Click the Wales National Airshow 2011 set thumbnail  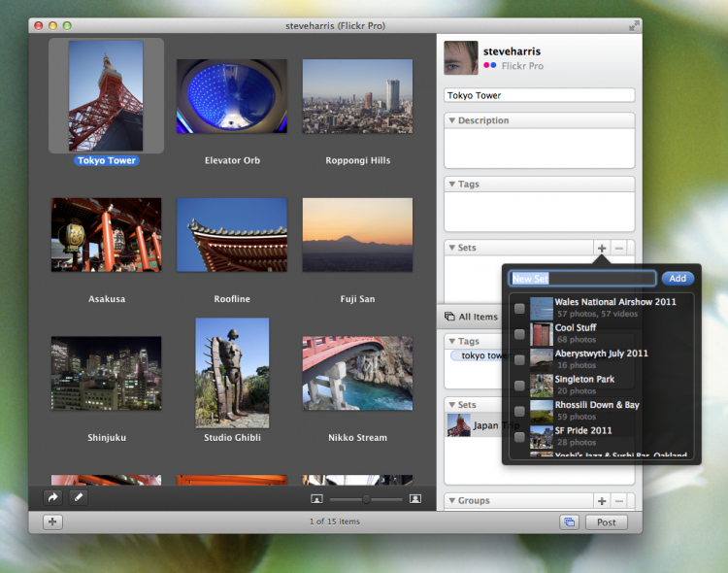542,309
